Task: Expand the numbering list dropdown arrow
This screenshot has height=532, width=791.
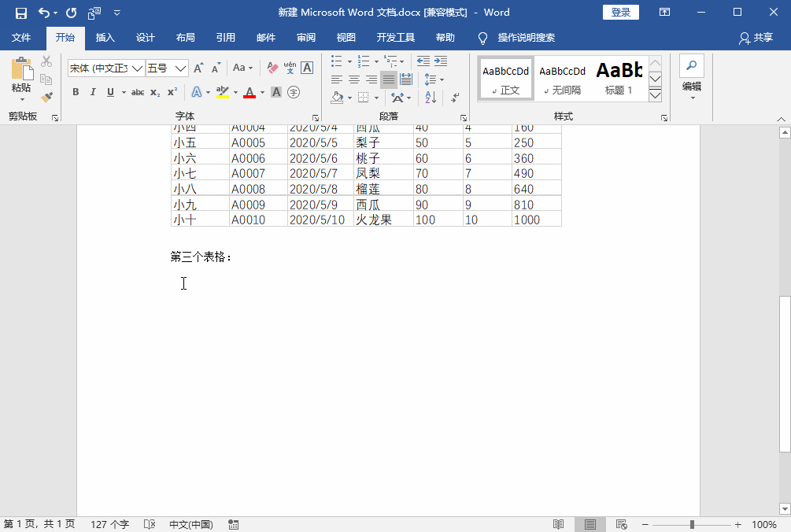Action: (376, 62)
